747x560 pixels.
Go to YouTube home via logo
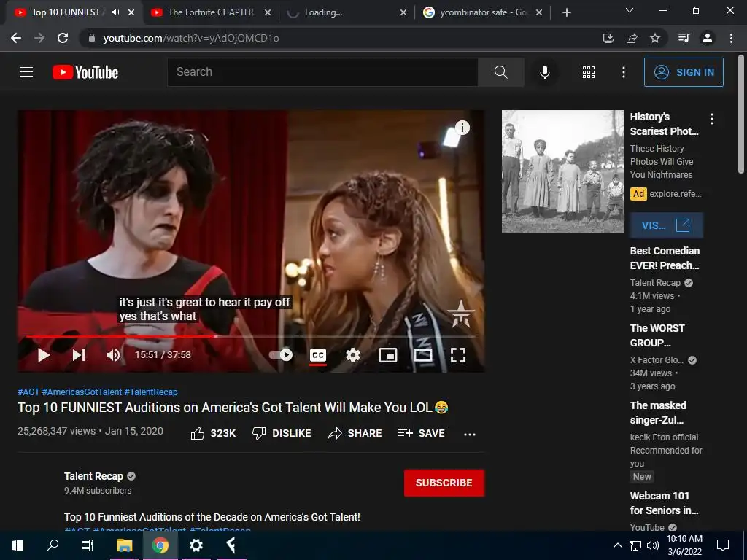[x=85, y=72]
